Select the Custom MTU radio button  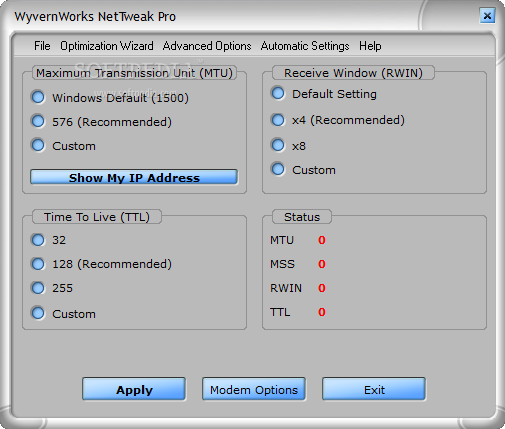tap(38, 145)
